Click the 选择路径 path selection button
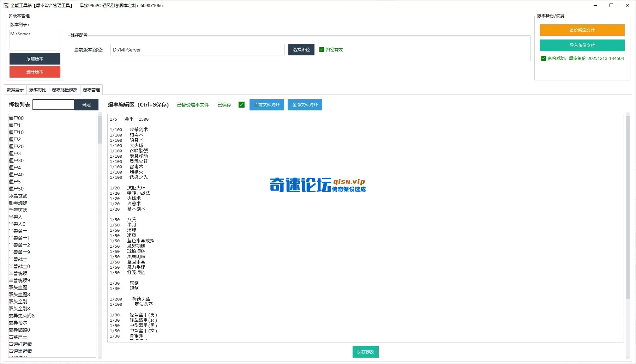 click(301, 49)
